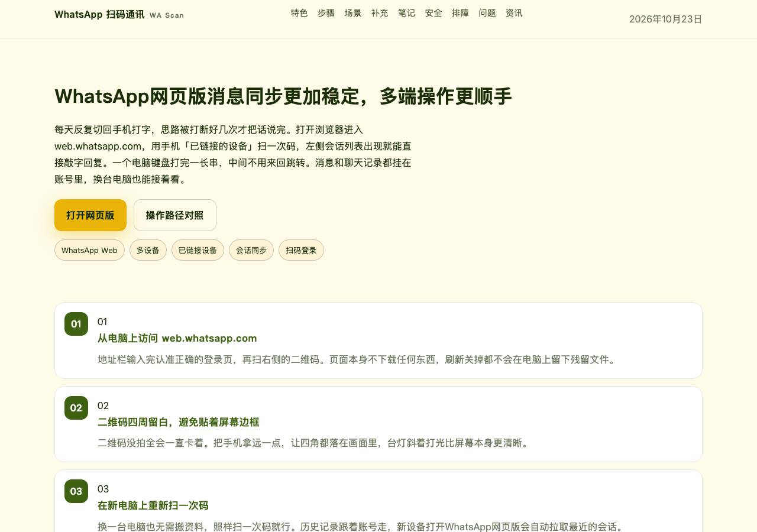Open the 补充 nav item
The height and width of the screenshot is (532, 757).
(x=380, y=13)
